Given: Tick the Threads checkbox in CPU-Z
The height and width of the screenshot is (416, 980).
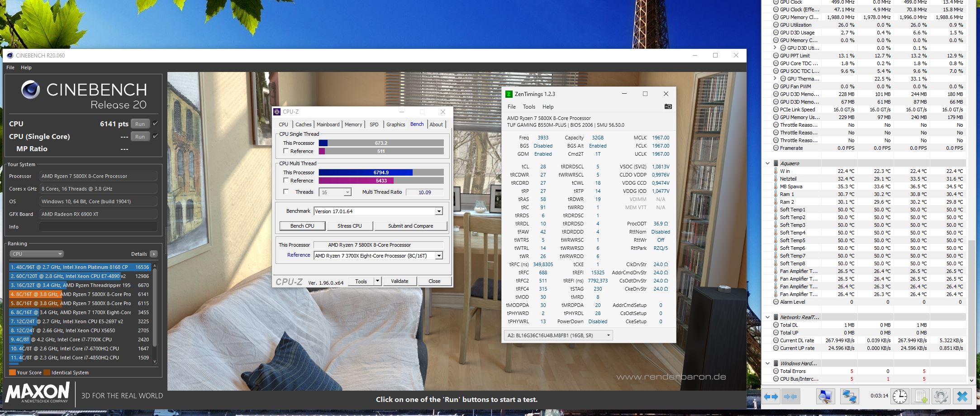Looking at the screenshot, I should point(286,192).
